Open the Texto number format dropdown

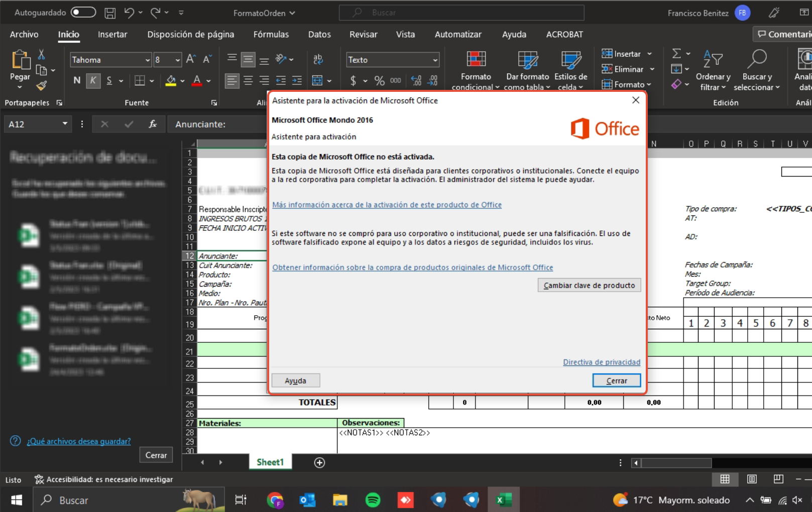click(x=435, y=60)
